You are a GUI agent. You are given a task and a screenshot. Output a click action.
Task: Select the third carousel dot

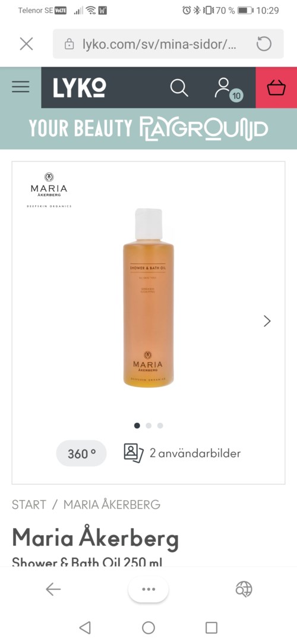coord(160,426)
